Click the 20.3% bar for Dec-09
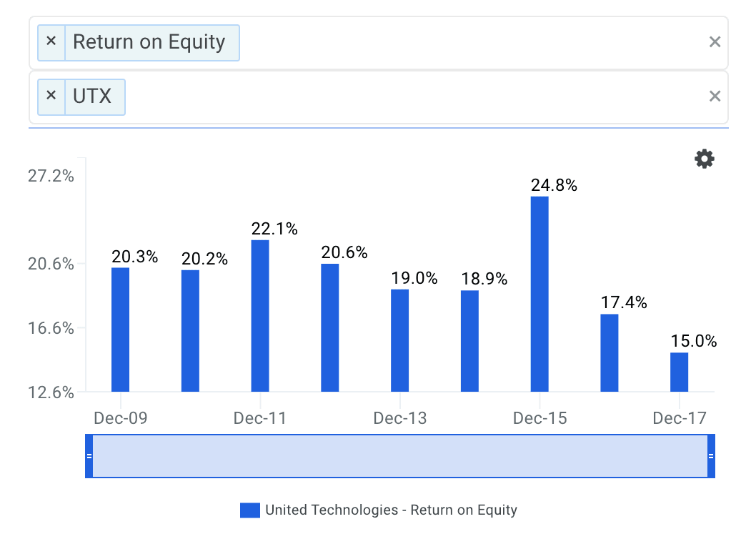 pyautogui.click(x=120, y=330)
